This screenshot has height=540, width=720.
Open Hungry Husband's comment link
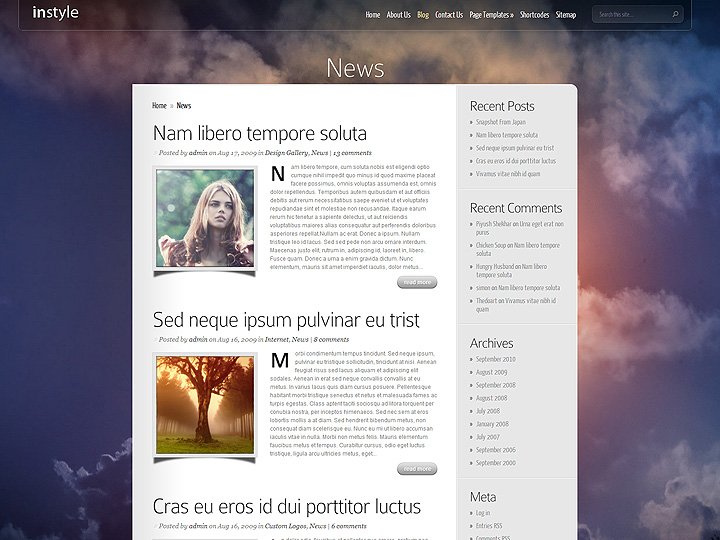pos(511,270)
